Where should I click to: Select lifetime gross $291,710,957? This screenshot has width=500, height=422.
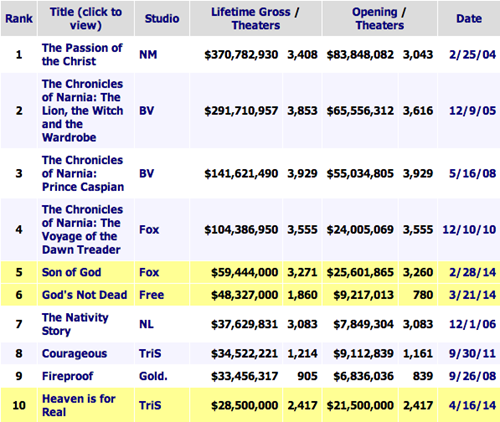click(x=241, y=110)
